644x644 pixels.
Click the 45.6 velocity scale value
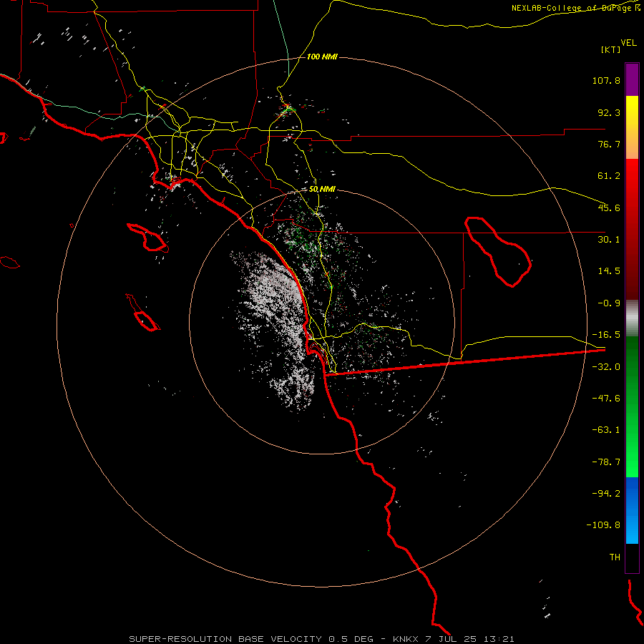pos(609,208)
